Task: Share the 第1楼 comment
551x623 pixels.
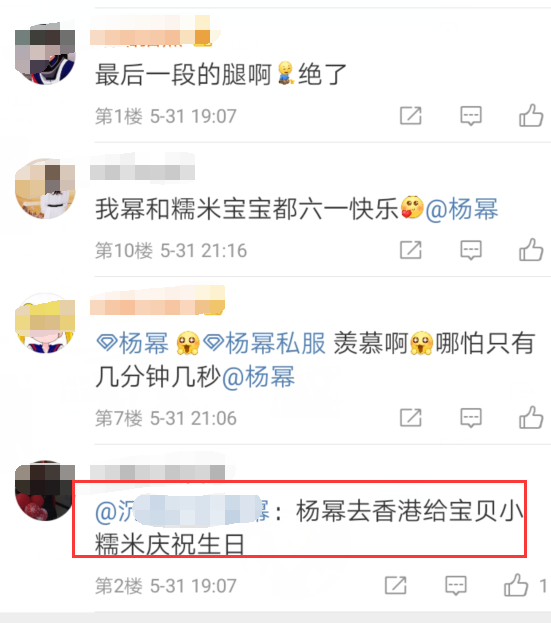Action: pos(410,116)
